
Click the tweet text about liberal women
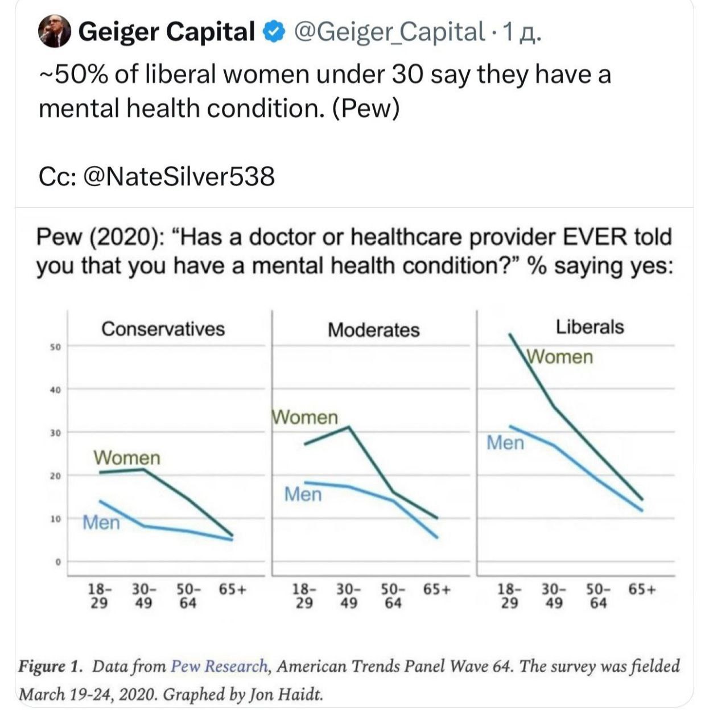pos(324,91)
